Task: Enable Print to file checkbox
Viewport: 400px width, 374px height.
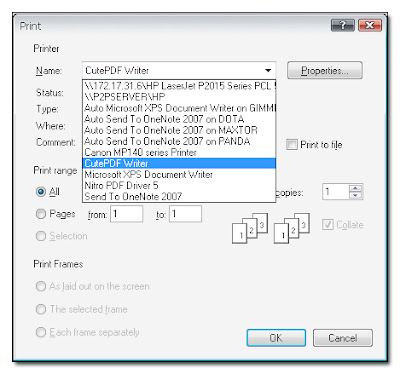Action: pyautogui.click(x=292, y=145)
